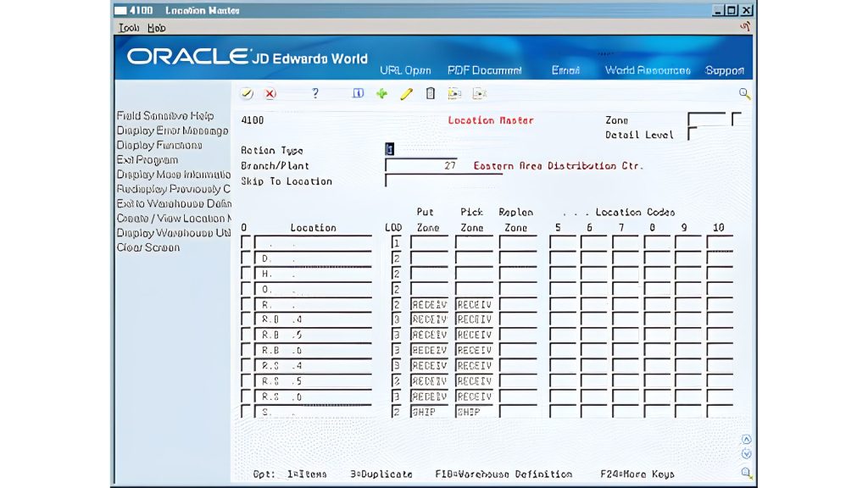
Task: Click the '1=Items' option text
Action: click(x=307, y=474)
